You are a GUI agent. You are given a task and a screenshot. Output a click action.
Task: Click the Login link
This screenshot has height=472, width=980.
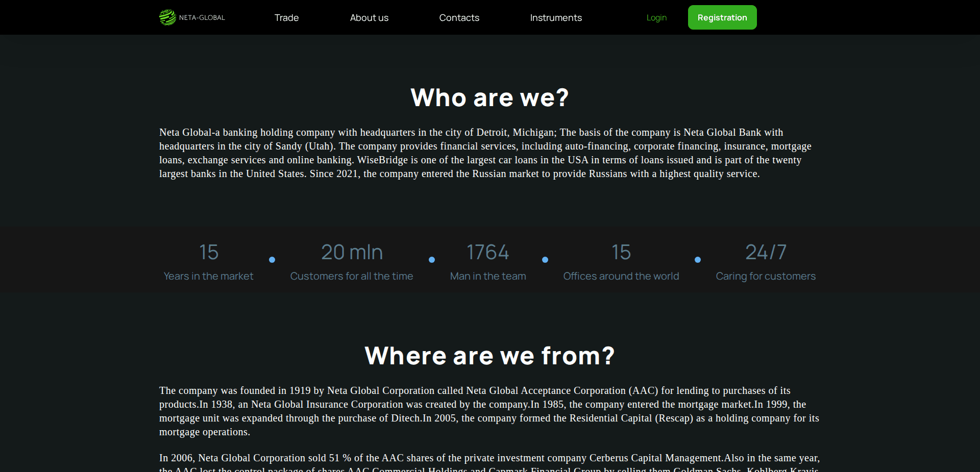(x=656, y=17)
